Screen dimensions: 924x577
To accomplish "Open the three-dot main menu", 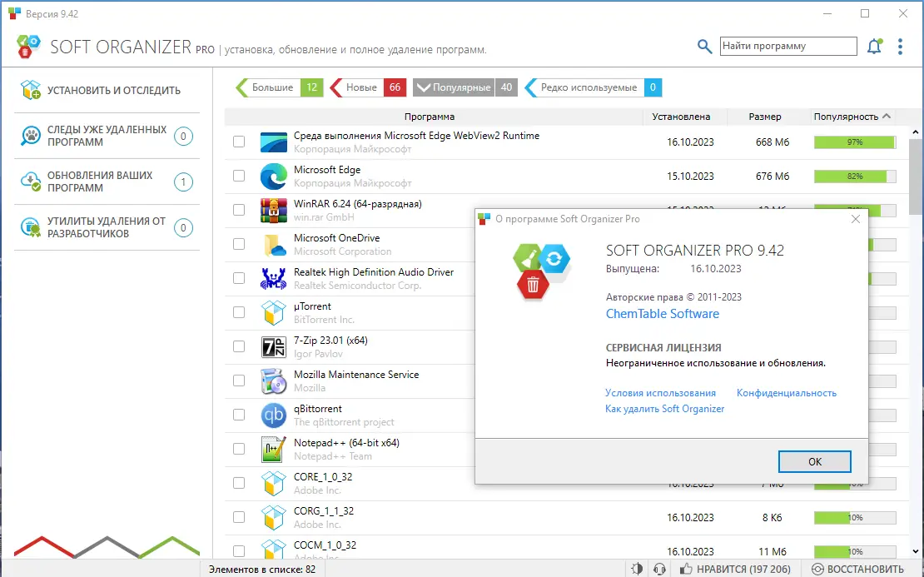I will tap(900, 47).
